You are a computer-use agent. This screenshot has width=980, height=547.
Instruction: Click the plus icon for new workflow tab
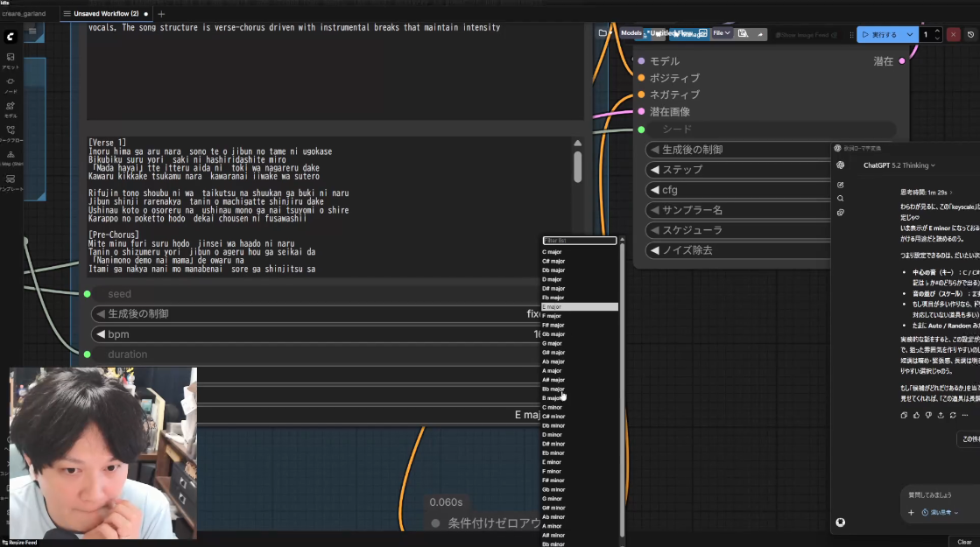161,14
